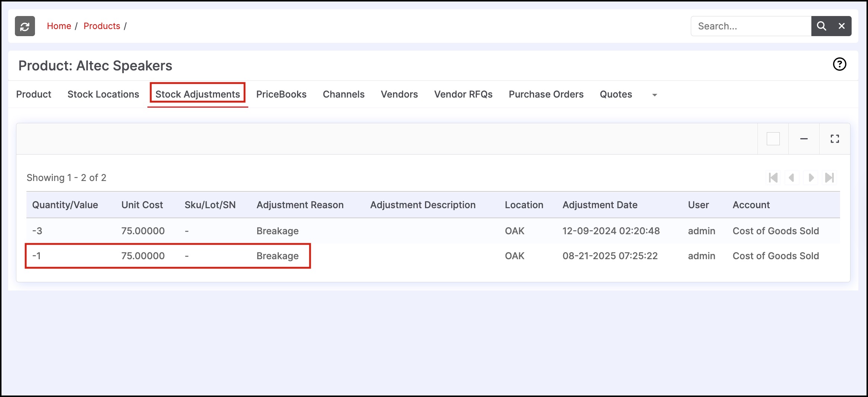Click OAK location in 08-21-2025 row
This screenshot has height=397, width=868.
pos(515,256)
